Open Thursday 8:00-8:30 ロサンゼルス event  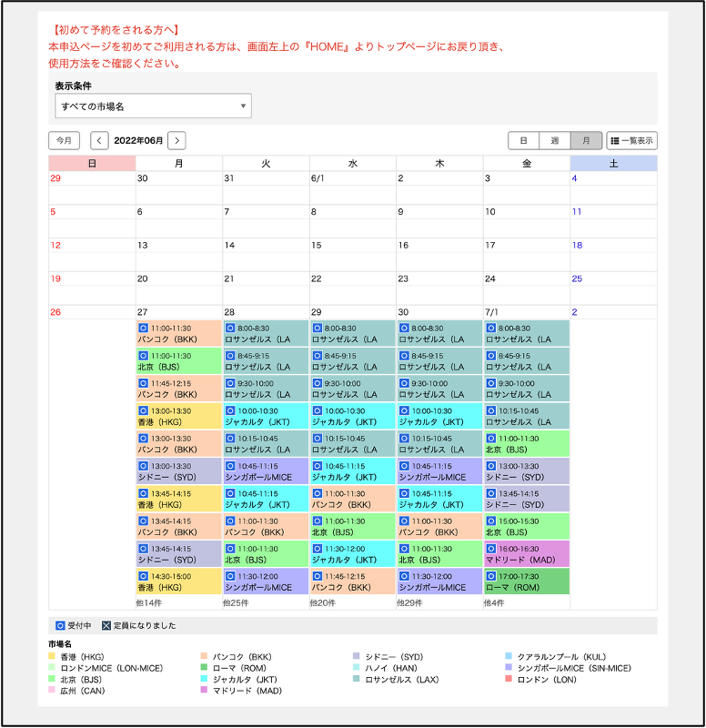pyautogui.click(x=439, y=333)
